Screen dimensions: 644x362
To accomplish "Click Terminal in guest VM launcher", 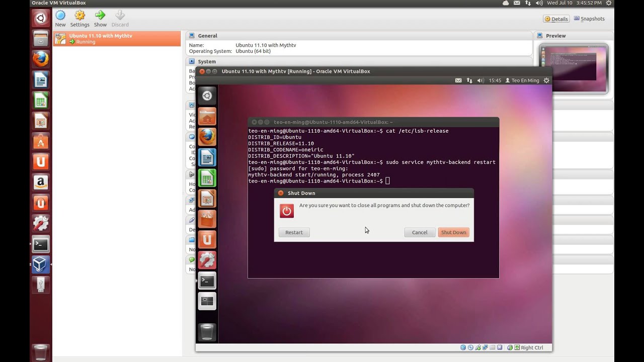I will (x=207, y=281).
